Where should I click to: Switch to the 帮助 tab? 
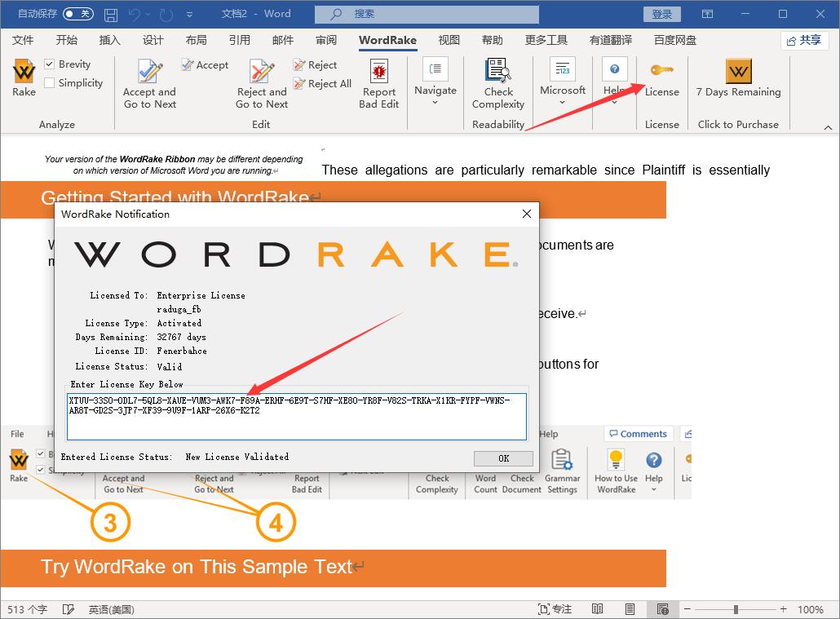493,40
